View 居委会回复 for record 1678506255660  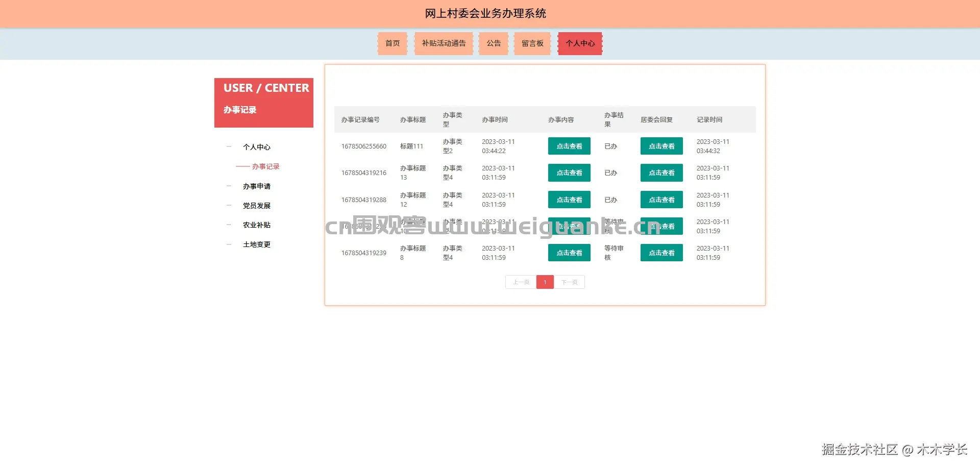click(x=661, y=146)
